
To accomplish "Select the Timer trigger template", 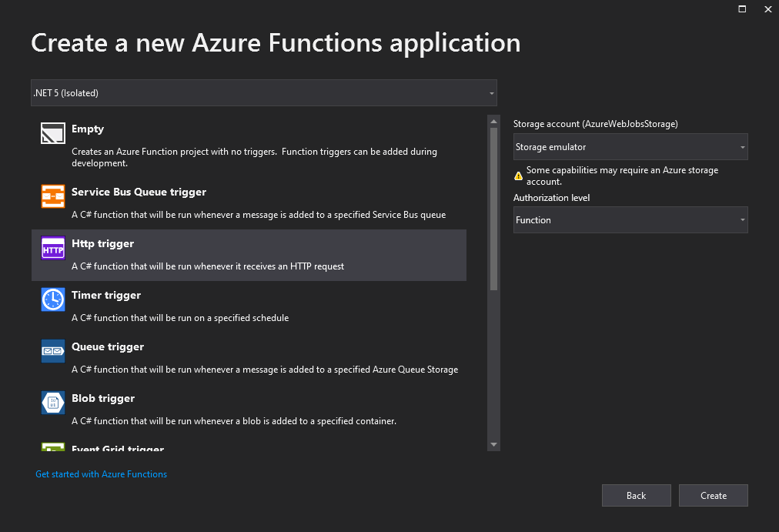I will pyautogui.click(x=231, y=304).
